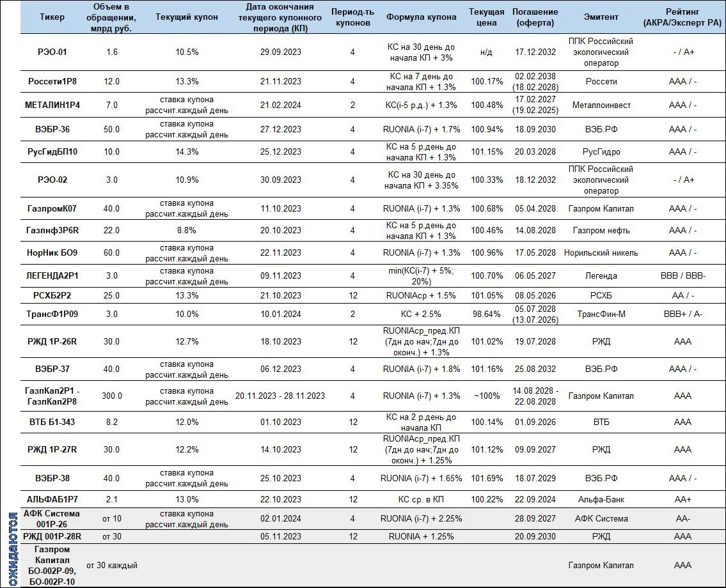Select the 'RUONIA (i-7) + 1.7%' formula
The width and height of the screenshot is (726, 588).
coord(422,130)
